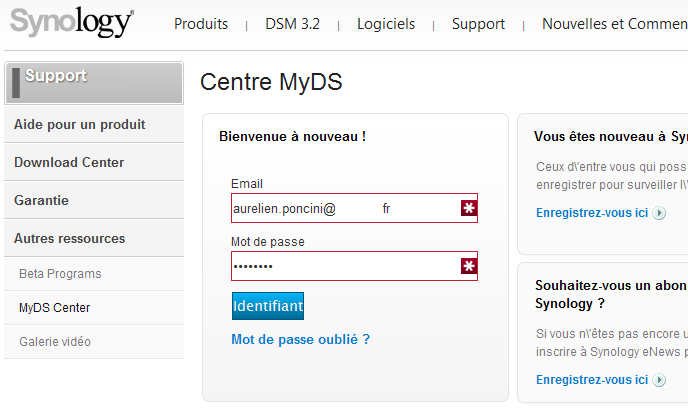Click arrow icon beside second Enregistrez-vous ici
Image resolution: width=688 pixels, height=409 pixels.
click(x=659, y=380)
